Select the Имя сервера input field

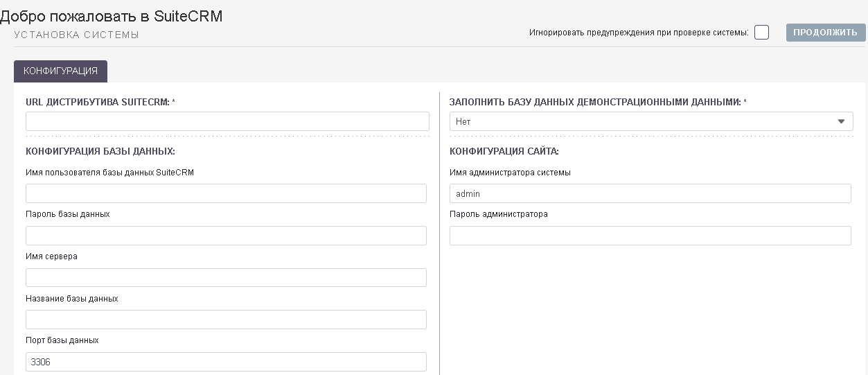[226, 277]
